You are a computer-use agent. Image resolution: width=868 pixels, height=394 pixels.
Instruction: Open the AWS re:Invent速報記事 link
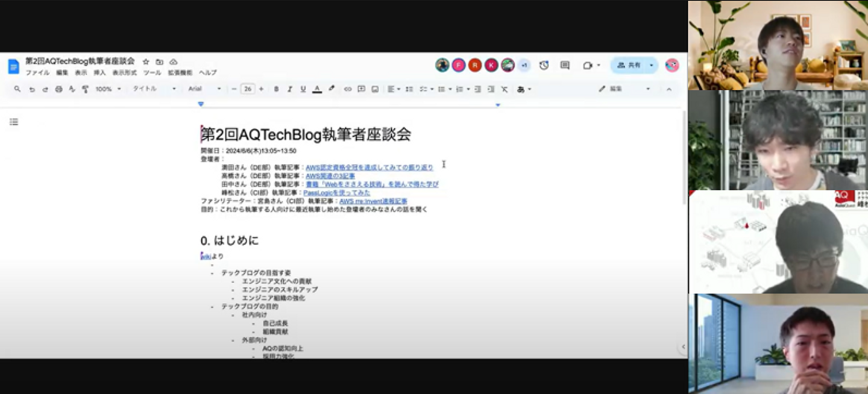373,201
